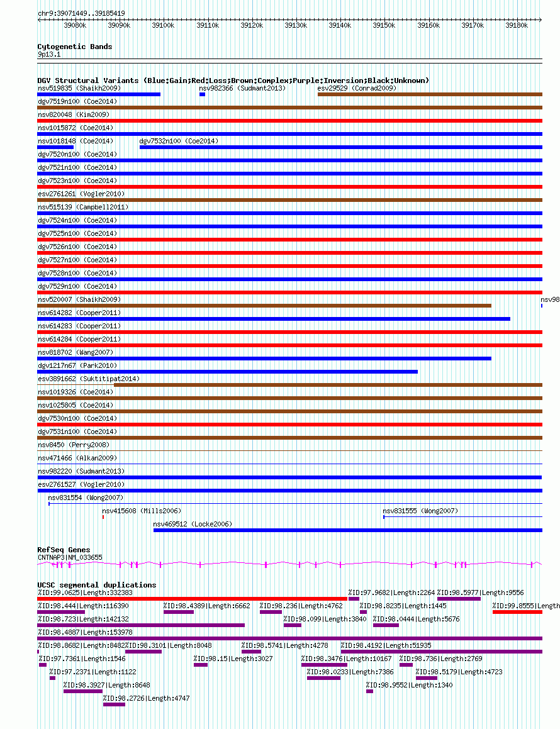Viewport: 560px width, 729px height.
Task: Open the esv29529 (Conrad2009) variant label
Action: [357, 88]
